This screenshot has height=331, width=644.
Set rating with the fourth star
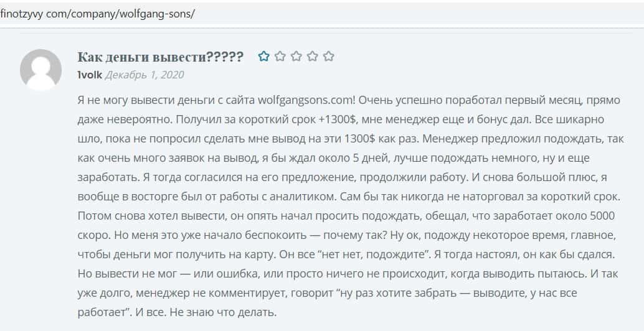pyautogui.click(x=312, y=57)
